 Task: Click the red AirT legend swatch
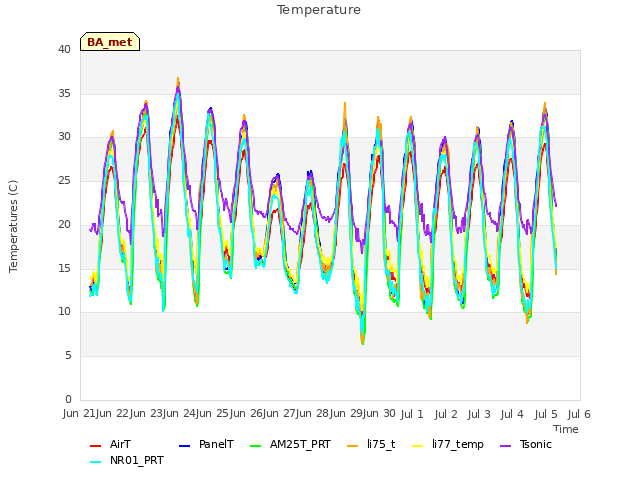tap(95, 445)
